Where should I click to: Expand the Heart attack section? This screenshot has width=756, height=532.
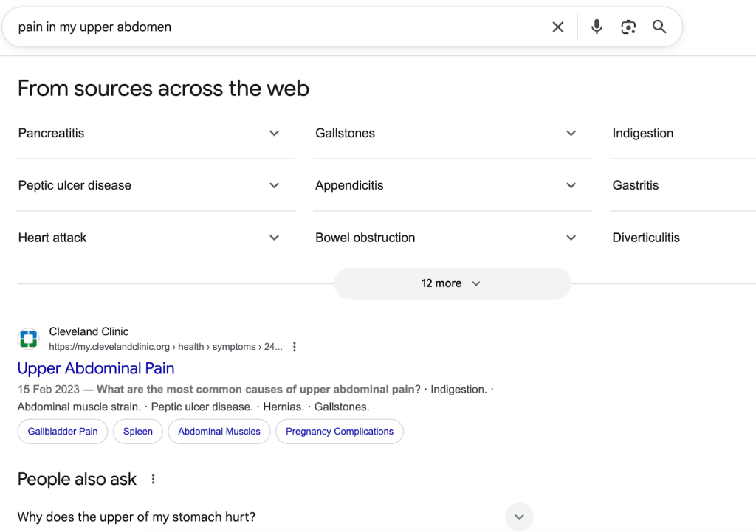(274, 238)
